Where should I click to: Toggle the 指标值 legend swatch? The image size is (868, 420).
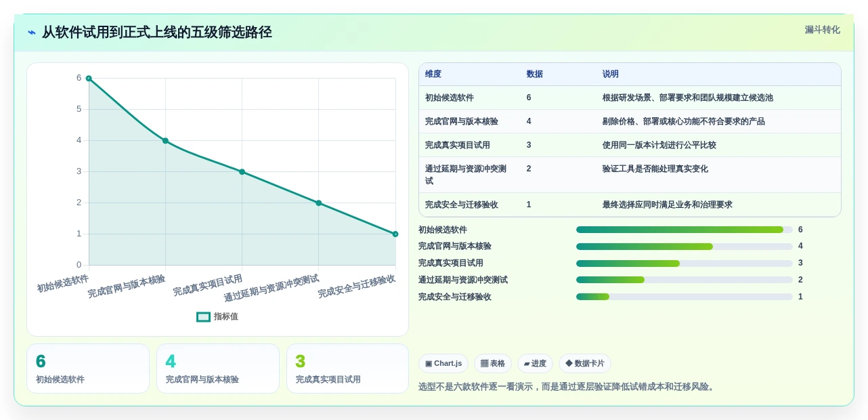203,316
